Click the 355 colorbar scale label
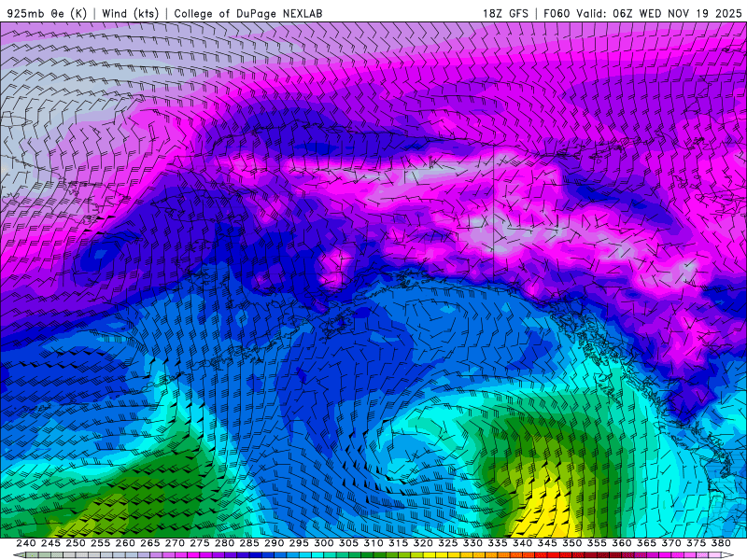Screen dimensions: 747x560 coord(597,543)
